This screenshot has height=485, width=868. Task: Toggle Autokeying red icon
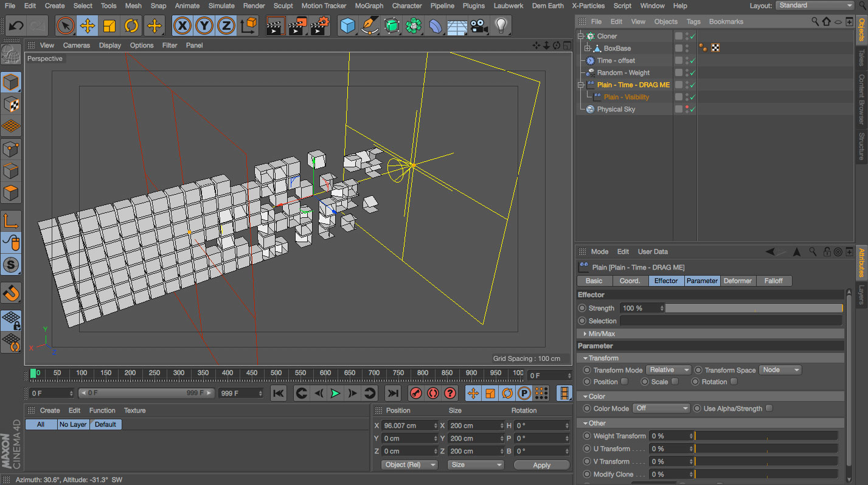[x=433, y=393]
